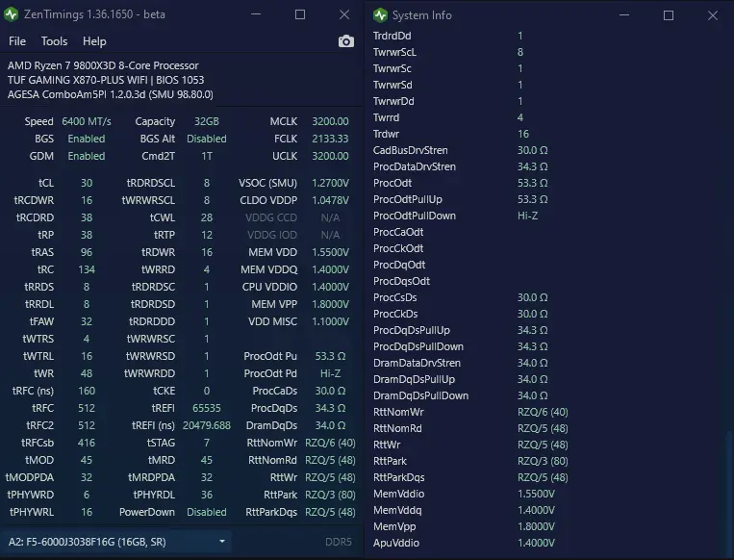
Task: Click the 6400 MT/s speed value
Action: point(87,121)
